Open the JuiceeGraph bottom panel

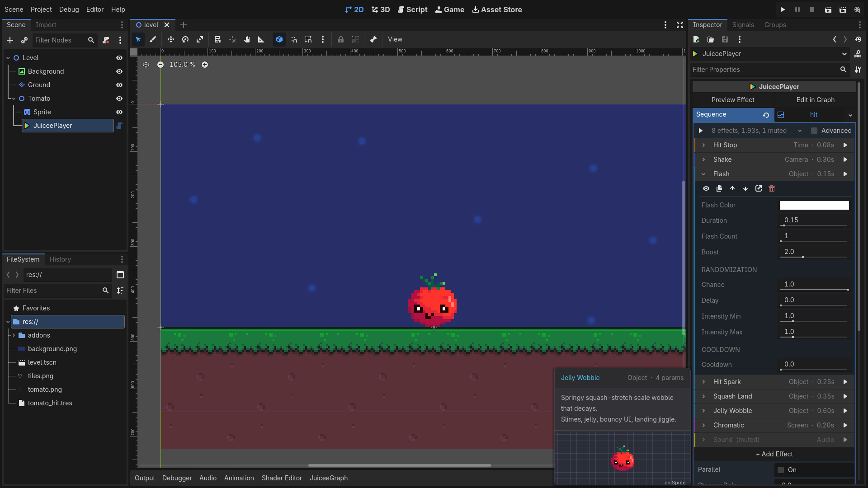329,478
